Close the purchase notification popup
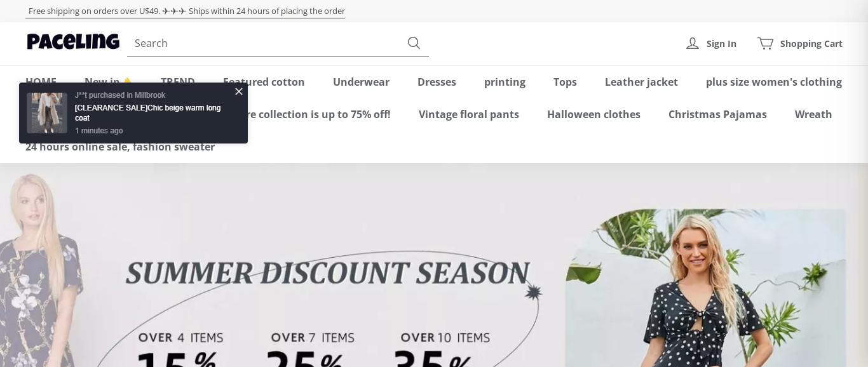This screenshot has width=868, height=367. [x=239, y=91]
